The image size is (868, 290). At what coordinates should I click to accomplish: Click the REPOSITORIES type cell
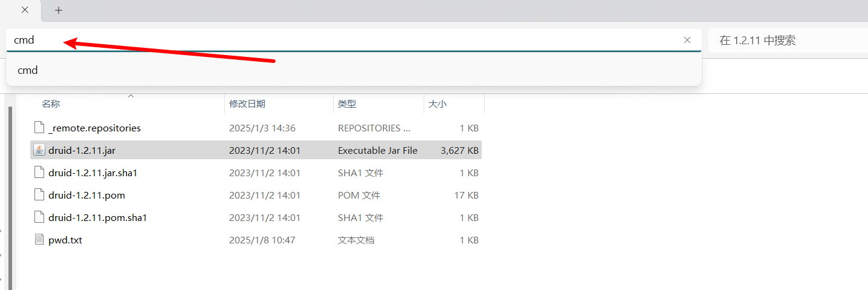click(x=374, y=128)
